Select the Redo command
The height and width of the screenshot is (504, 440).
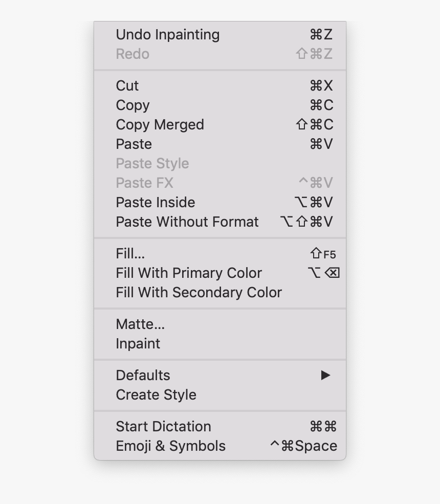[x=133, y=54]
